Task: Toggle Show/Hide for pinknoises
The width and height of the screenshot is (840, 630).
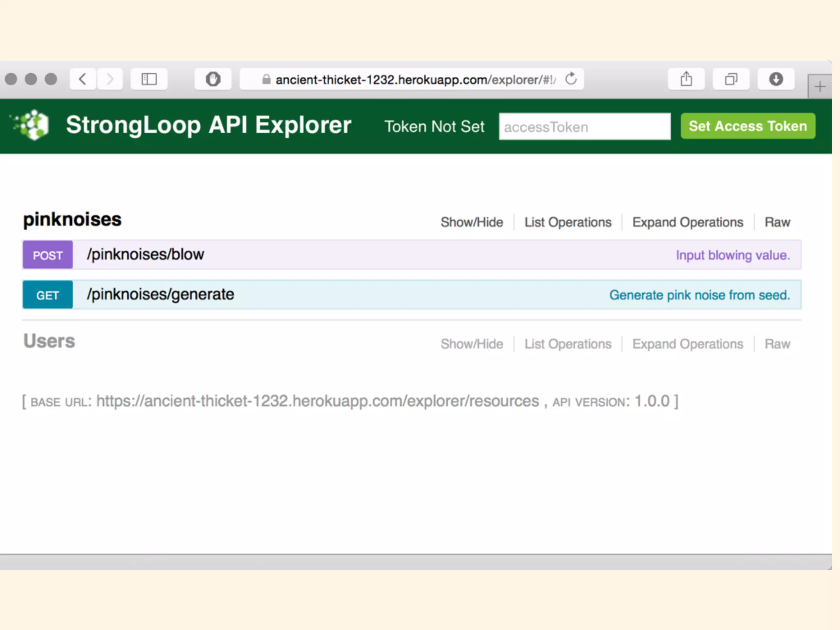Action: coord(472,222)
